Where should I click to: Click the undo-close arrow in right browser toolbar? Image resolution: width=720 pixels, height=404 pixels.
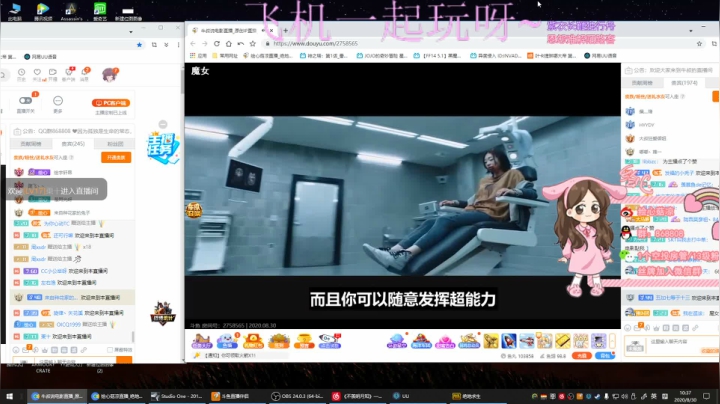click(241, 44)
